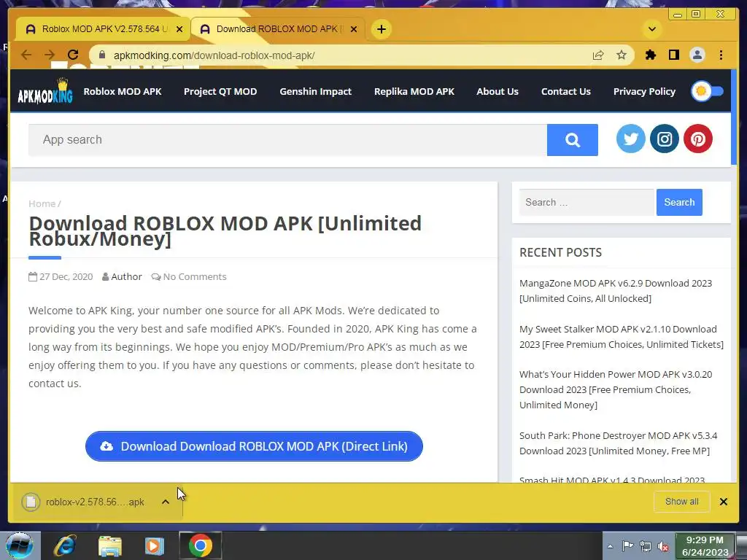Open a new tab with plus button
Screen dimensions: 747x560
[381, 29]
